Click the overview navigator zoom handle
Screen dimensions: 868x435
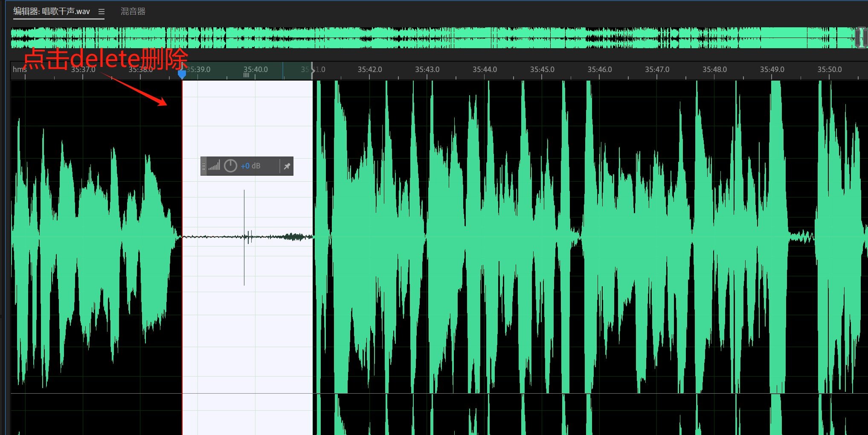pos(861,38)
